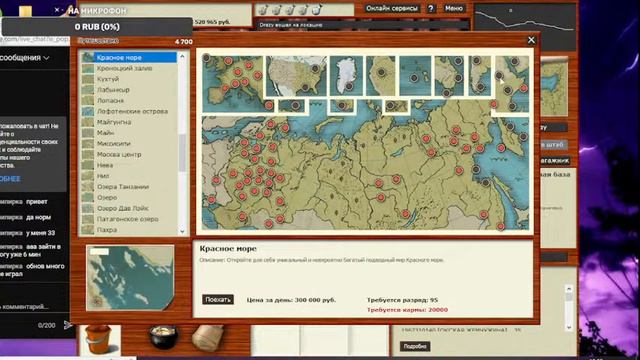Choose the Озеро Дав Лэйк entry
Screen dimensions: 640x360
[x=129, y=208]
